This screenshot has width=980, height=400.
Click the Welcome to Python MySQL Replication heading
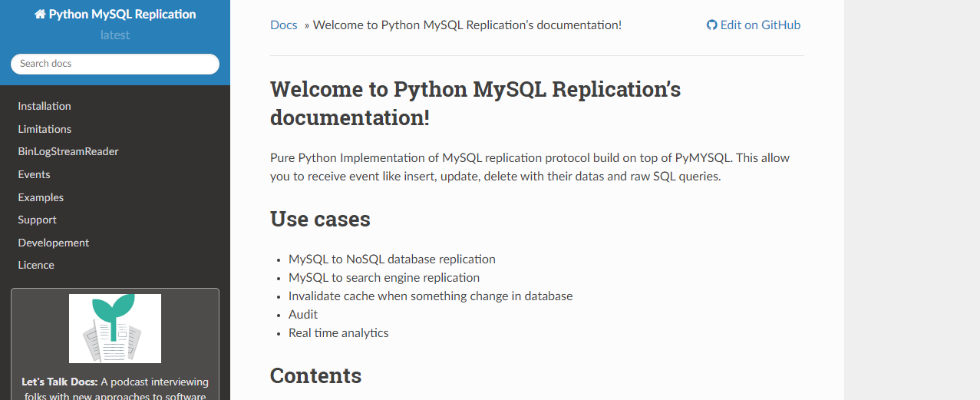click(x=475, y=104)
